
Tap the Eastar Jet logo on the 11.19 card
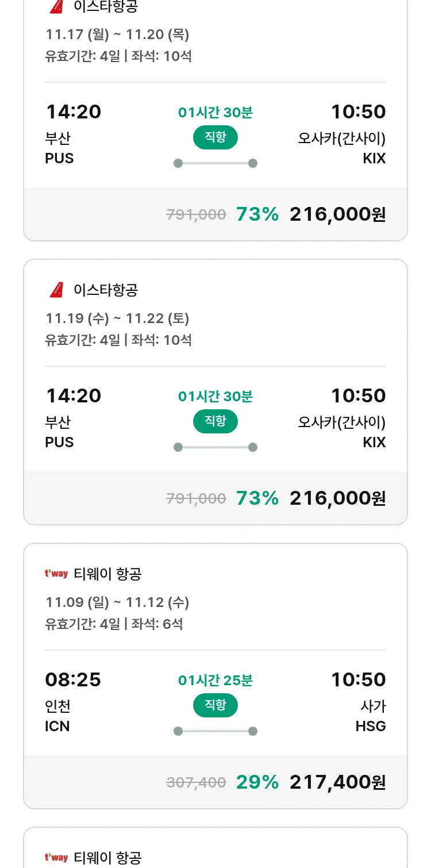click(56, 290)
